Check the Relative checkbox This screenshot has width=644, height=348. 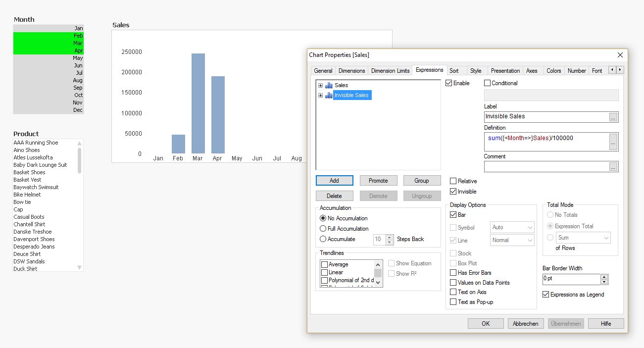coord(453,181)
